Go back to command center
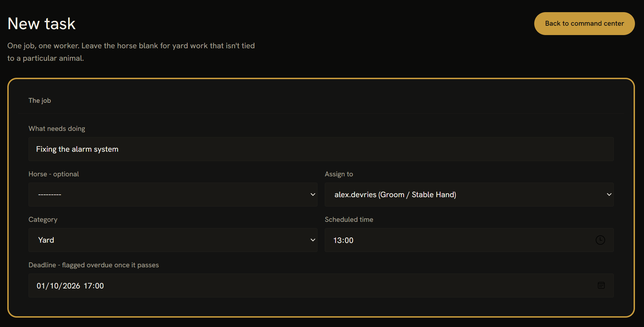Screen dimensions: 644x327 [584, 24]
